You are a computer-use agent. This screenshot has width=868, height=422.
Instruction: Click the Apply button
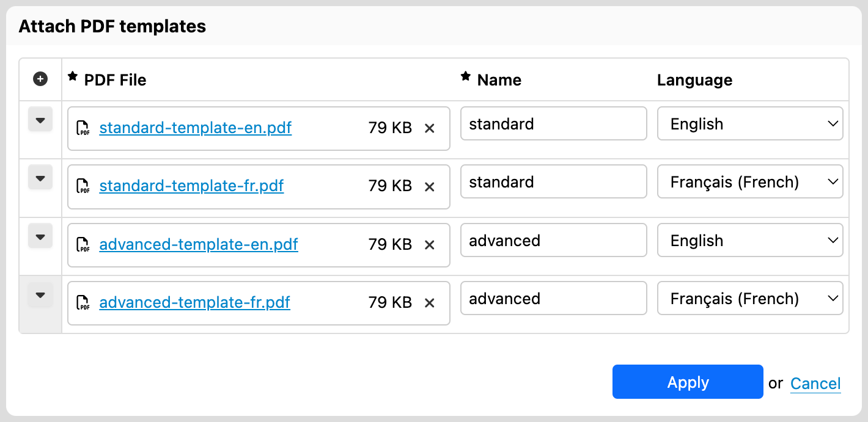(x=688, y=382)
